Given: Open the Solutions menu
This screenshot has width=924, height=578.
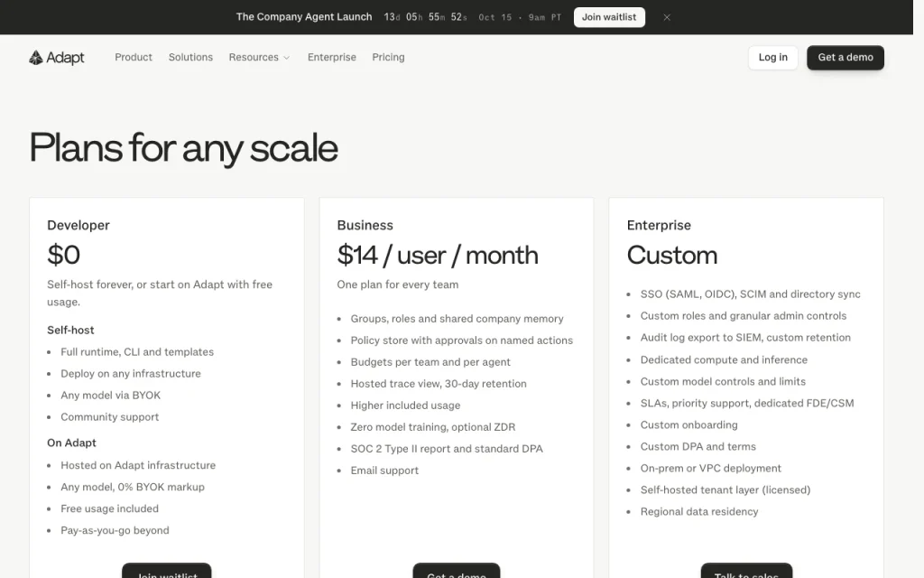Looking at the screenshot, I should click(190, 57).
